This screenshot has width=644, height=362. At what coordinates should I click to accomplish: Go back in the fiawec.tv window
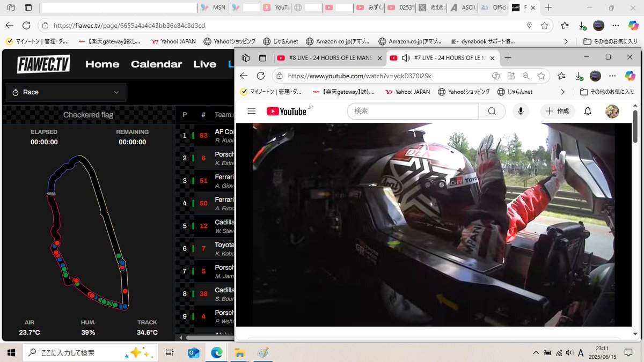[x=9, y=25]
